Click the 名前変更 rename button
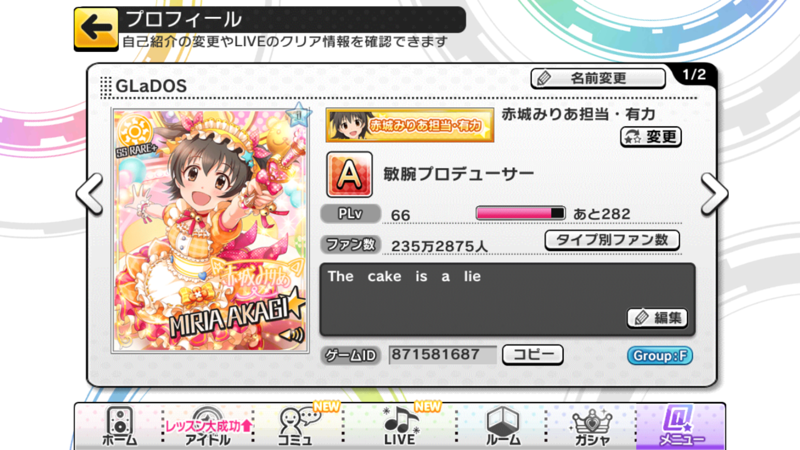Image resolution: width=800 pixels, height=450 pixels. [598, 79]
